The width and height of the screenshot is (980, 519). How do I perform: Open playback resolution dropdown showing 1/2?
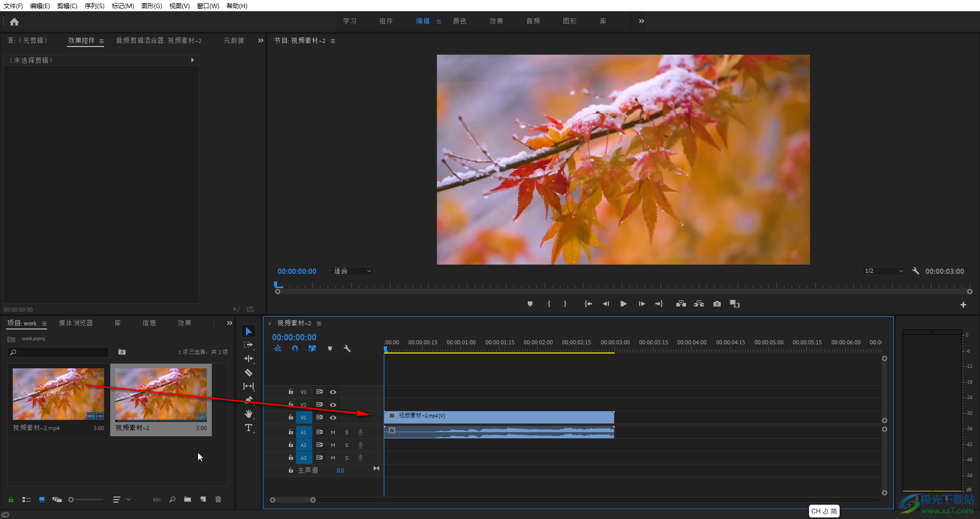pyautogui.click(x=884, y=271)
